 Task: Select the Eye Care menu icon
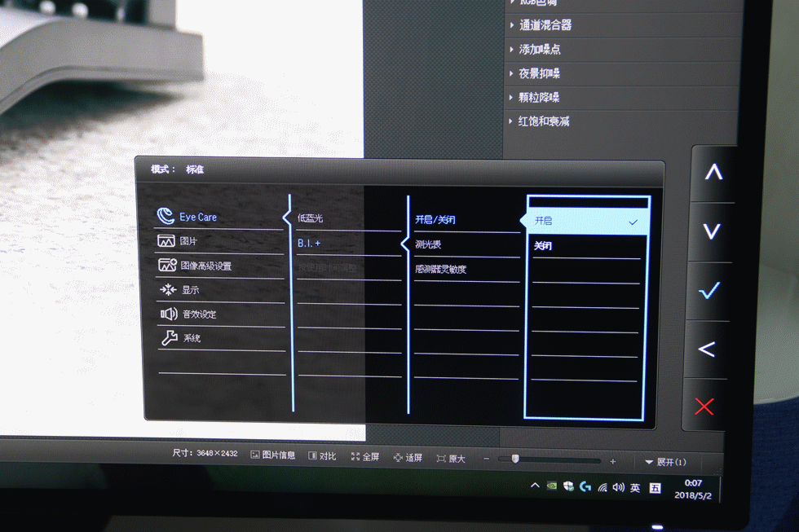pyautogui.click(x=166, y=217)
